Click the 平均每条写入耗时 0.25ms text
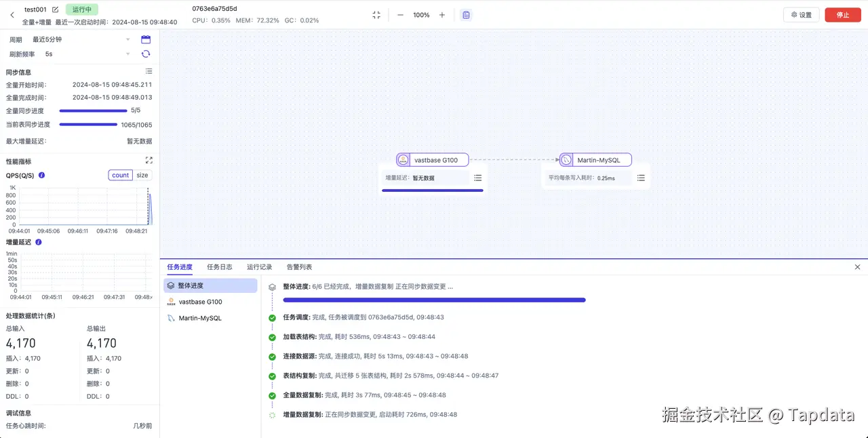Viewport: 868px width, 438px height. coord(582,178)
